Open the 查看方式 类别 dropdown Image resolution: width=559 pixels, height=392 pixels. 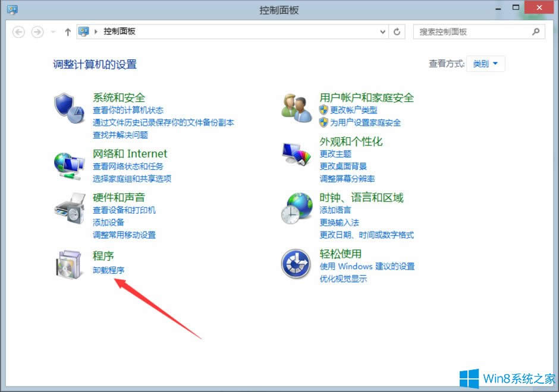tap(486, 63)
